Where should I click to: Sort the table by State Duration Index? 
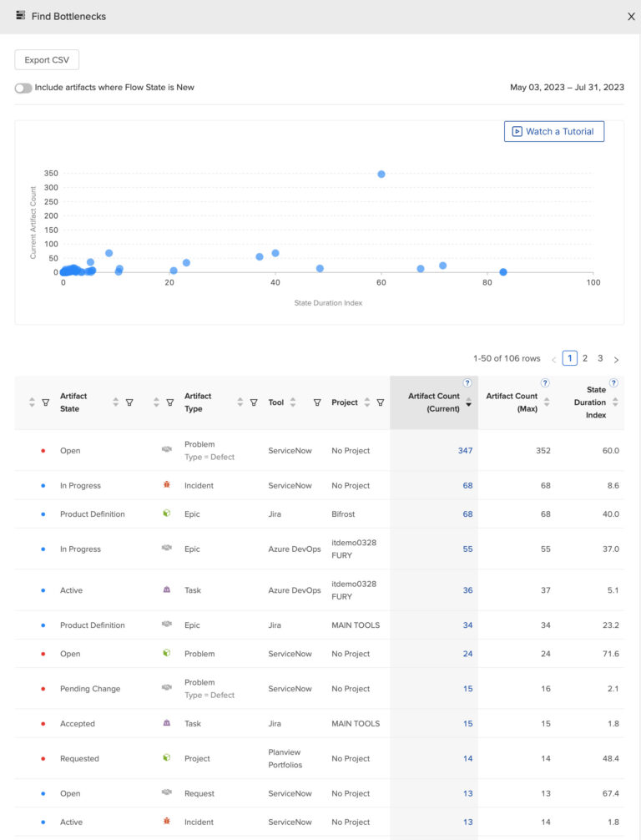pyautogui.click(x=615, y=402)
